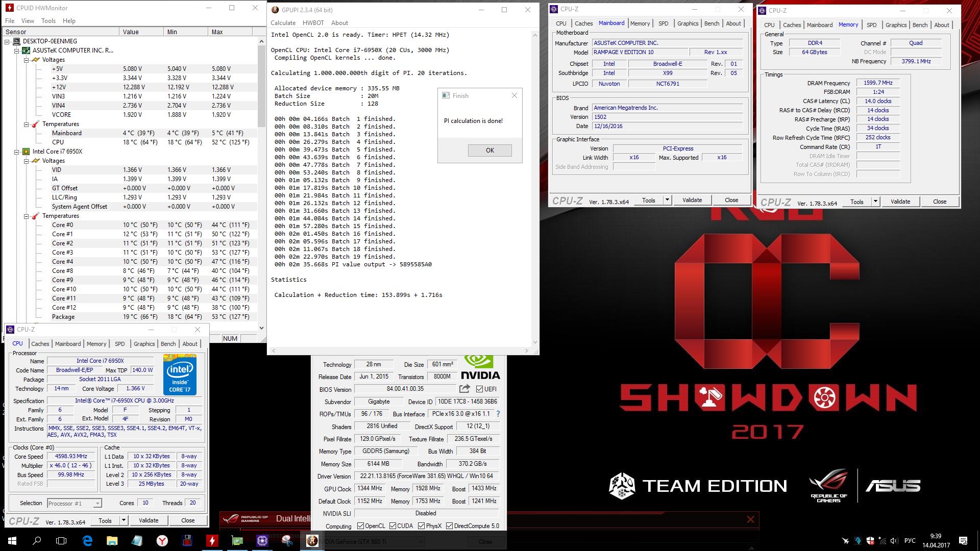
Task: Click the Tools button in CPU-Z Memory window
Action: click(857, 202)
